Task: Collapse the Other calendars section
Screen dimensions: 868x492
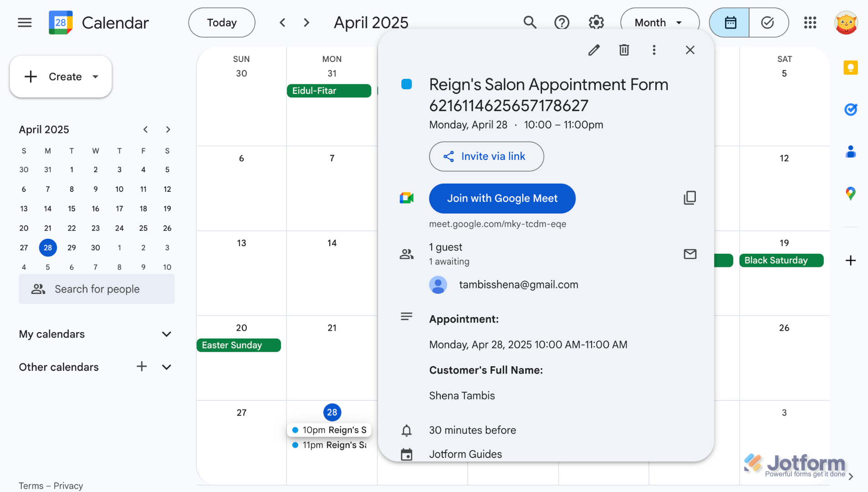Action: pyautogui.click(x=167, y=367)
